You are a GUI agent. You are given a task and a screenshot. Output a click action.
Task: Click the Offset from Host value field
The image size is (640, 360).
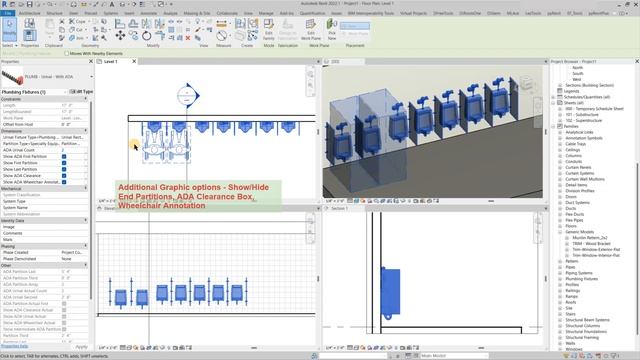pos(74,124)
